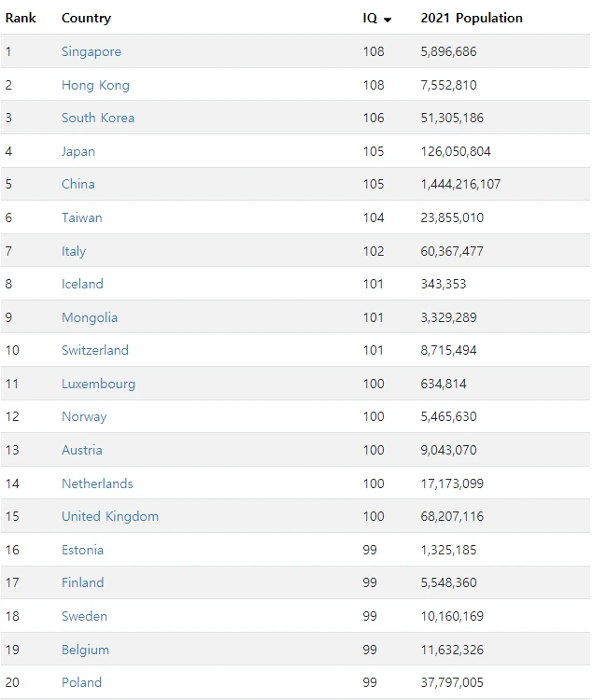
Task: Sort table by Country column header
Action: pyautogui.click(x=86, y=18)
